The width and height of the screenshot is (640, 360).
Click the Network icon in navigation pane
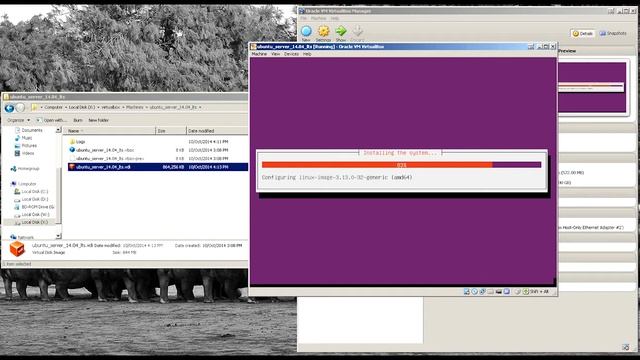[13, 237]
